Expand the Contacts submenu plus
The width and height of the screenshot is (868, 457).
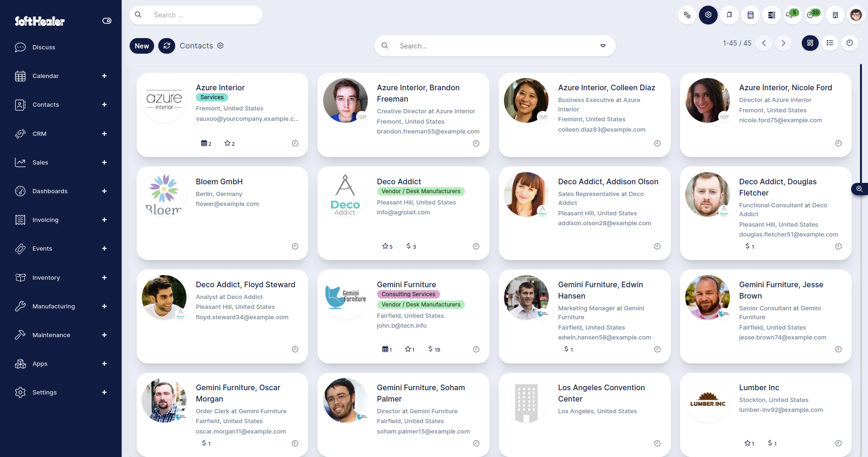[104, 104]
